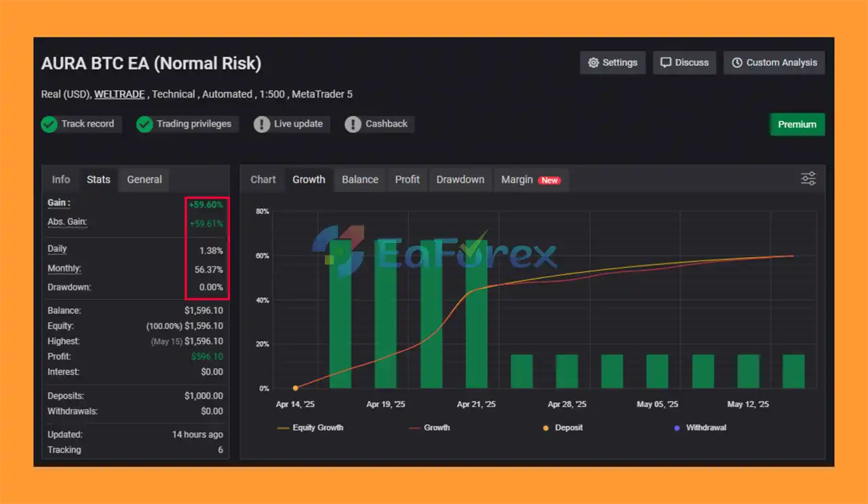The height and width of the screenshot is (504, 868).
Task: Click the gear icon in Settings
Action: click(x=593, y=63)
